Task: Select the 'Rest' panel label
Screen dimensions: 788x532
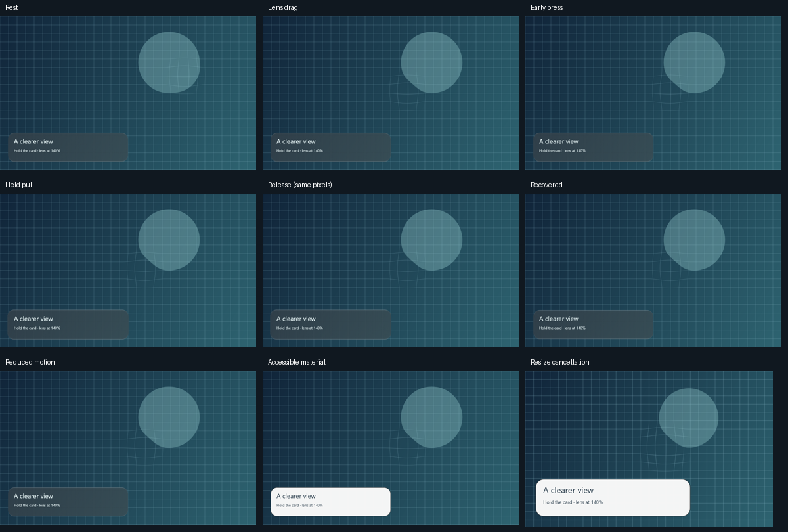Action: pyautogui.click(x=12, y=7)
